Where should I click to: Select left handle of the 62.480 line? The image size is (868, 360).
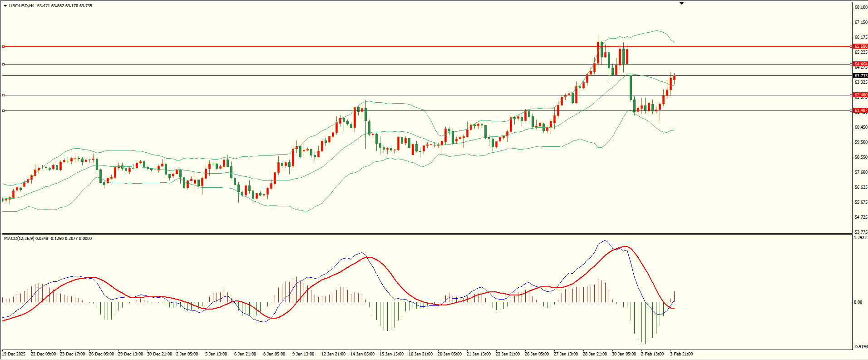[x=4, y=95]
